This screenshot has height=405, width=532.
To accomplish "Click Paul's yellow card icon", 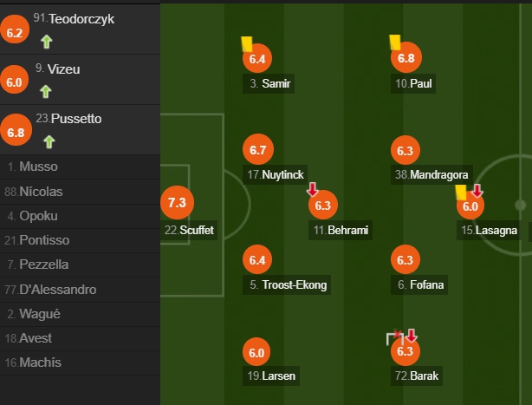I will tap(394, 42).
